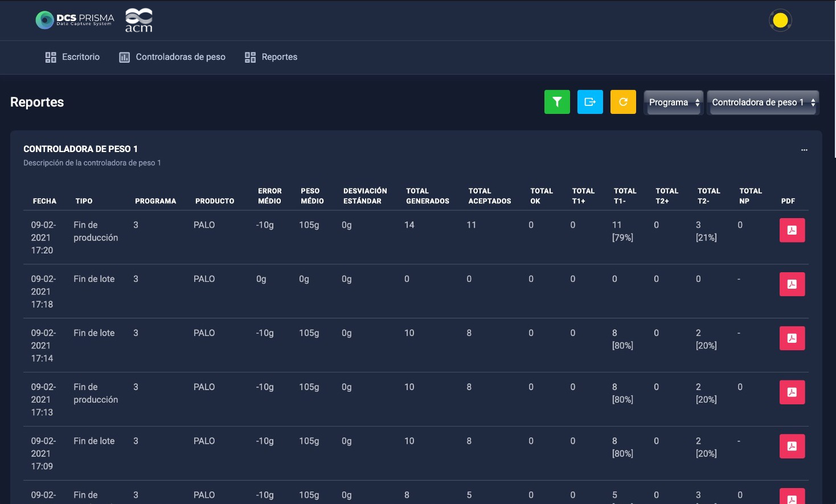The height and width of the screenshot is (504, 836).
Task: Click the TOTAL NP column header
Action: click(751, 196)
